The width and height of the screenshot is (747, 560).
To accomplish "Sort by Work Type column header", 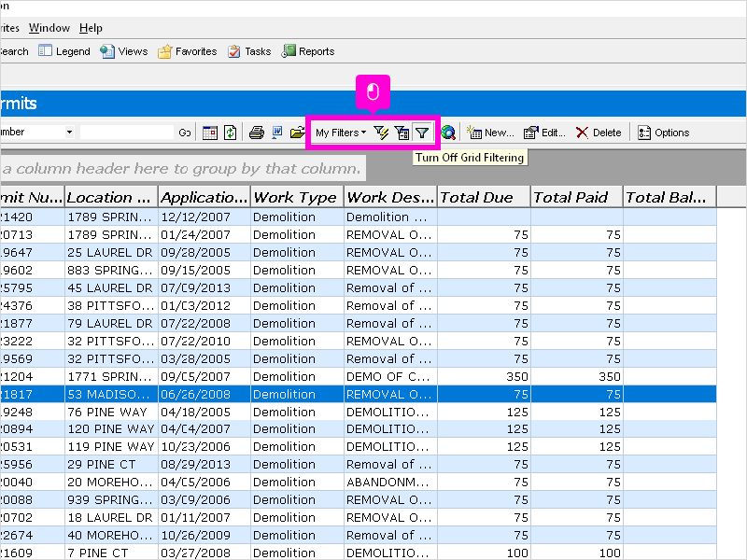I will [297, 197].
